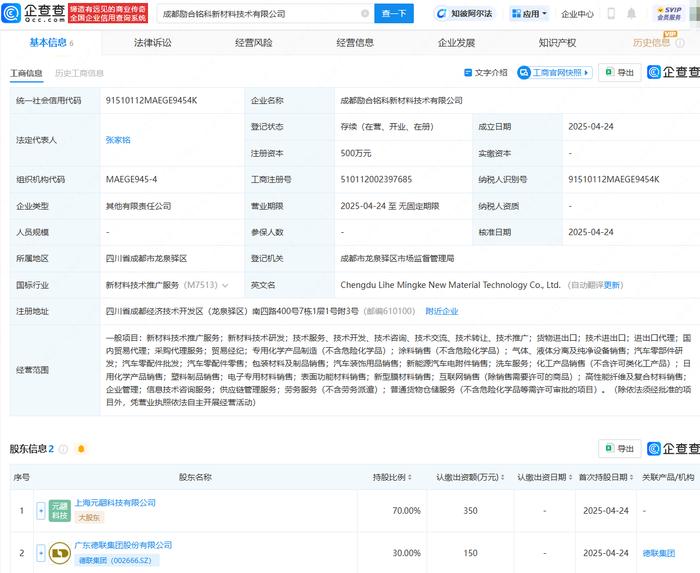The height and width of the screenshot is (573, 700).
Task: Click the 元趣科技 green logo
Action: tap(59, 511)
